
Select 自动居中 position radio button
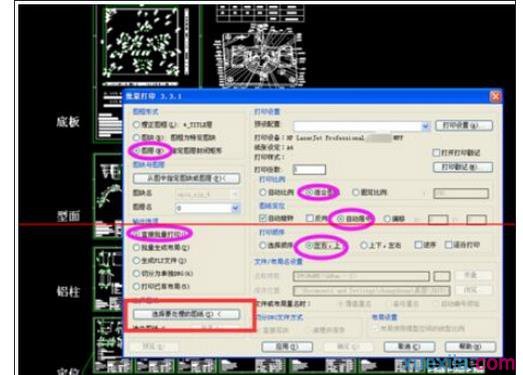coord(341,219)
